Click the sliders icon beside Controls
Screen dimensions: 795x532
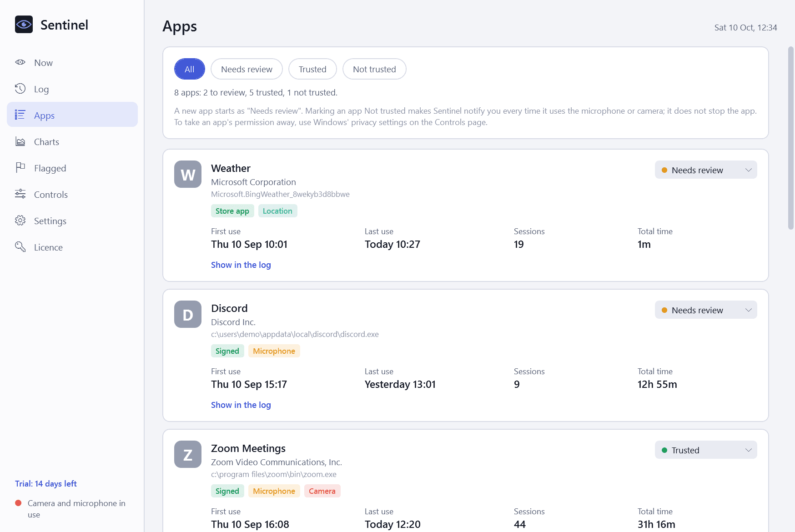click(x=20, y=194)
